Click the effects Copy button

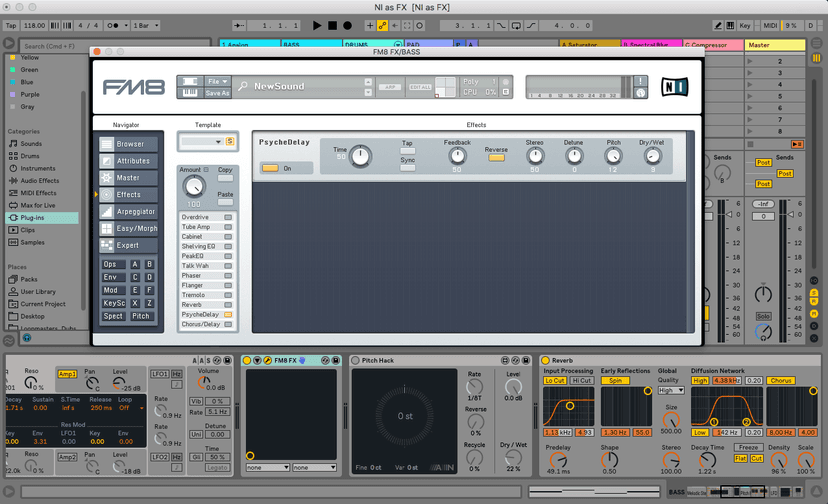225,178
